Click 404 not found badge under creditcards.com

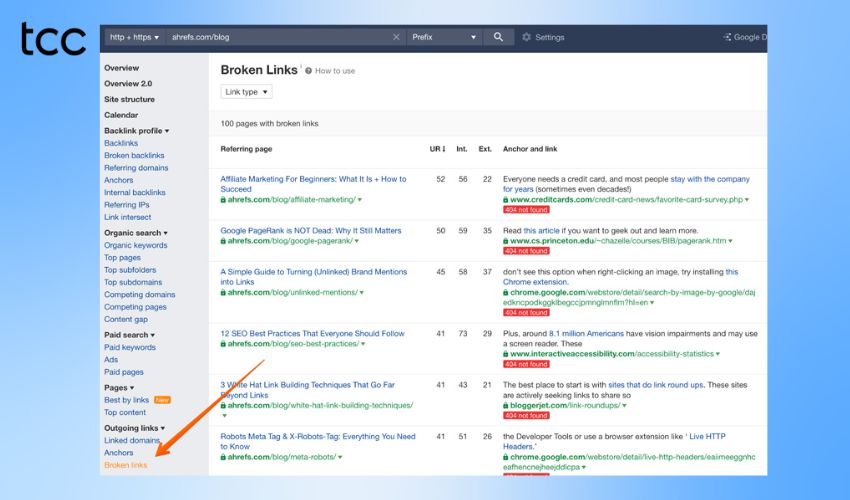(526, 210)
